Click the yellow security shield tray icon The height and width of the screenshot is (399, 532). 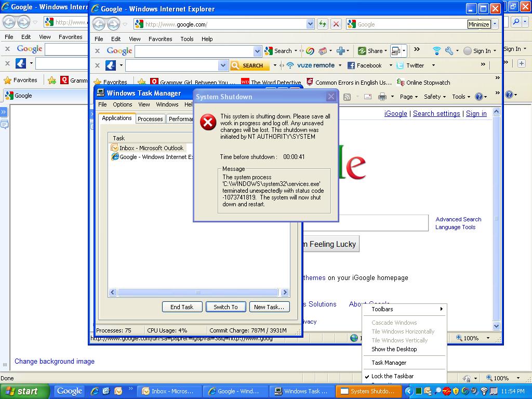click(456, 391)
